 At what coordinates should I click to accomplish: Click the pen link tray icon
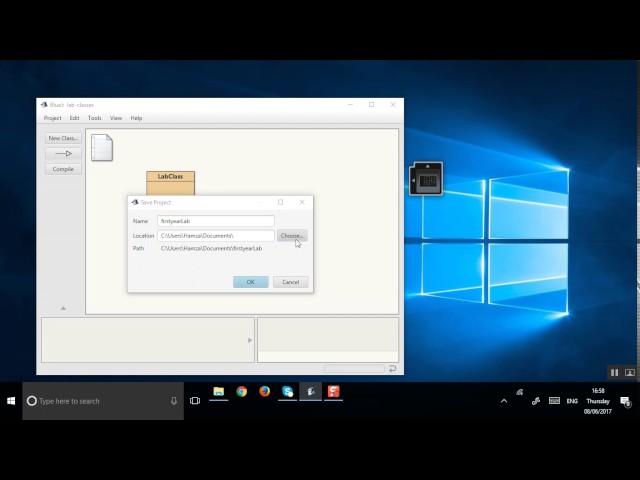click(536, 401)
